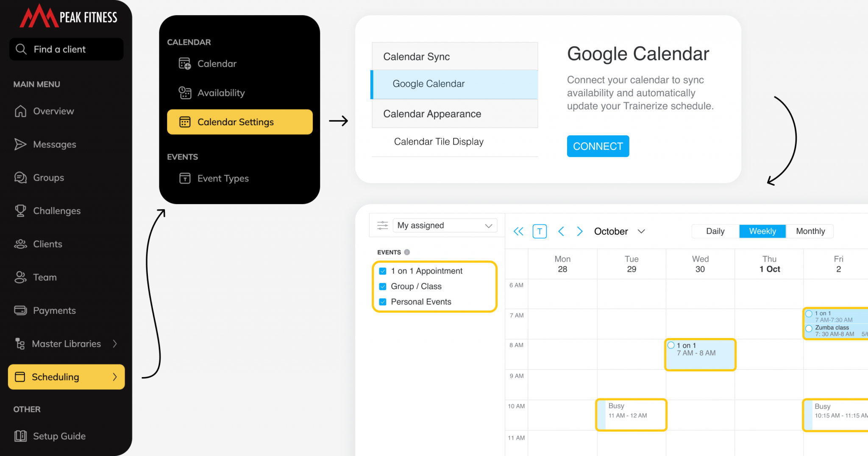This screenshot has width=868, height=456.
Task: Click the Connect button for Google Calendar
Action: 598,146
